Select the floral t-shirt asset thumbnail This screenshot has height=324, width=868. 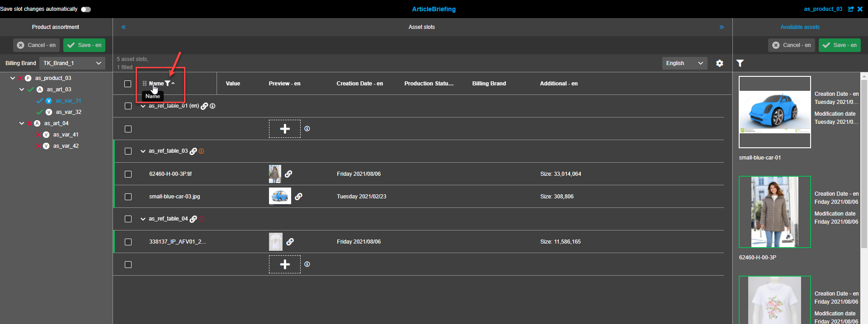775,300
